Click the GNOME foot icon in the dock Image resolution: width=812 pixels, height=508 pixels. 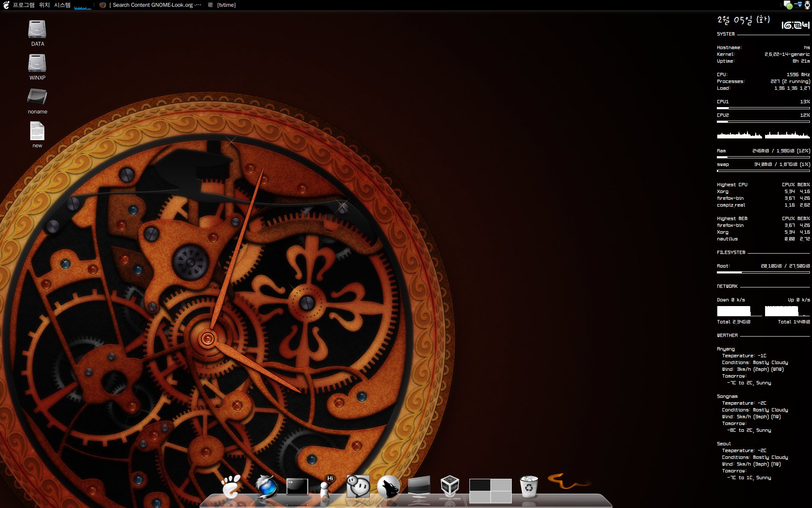(231, 486)
